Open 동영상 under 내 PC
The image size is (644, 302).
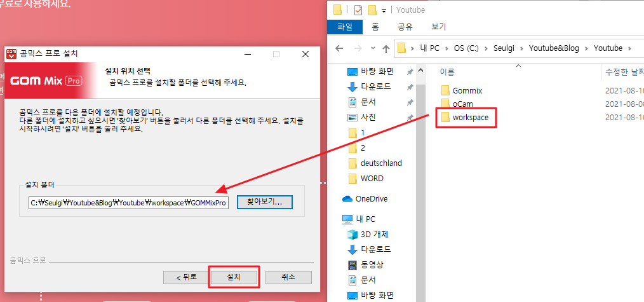tap(372, 264)
